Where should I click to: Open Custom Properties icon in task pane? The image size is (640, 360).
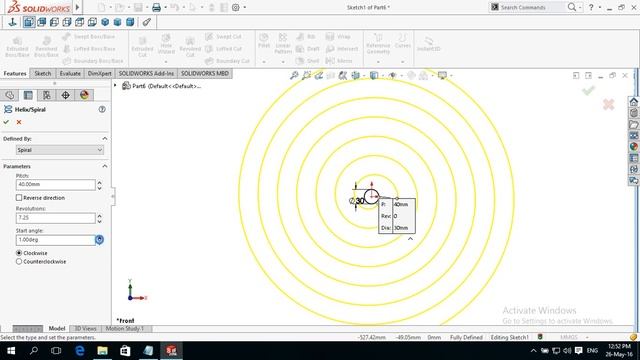[x=633, y=158]
